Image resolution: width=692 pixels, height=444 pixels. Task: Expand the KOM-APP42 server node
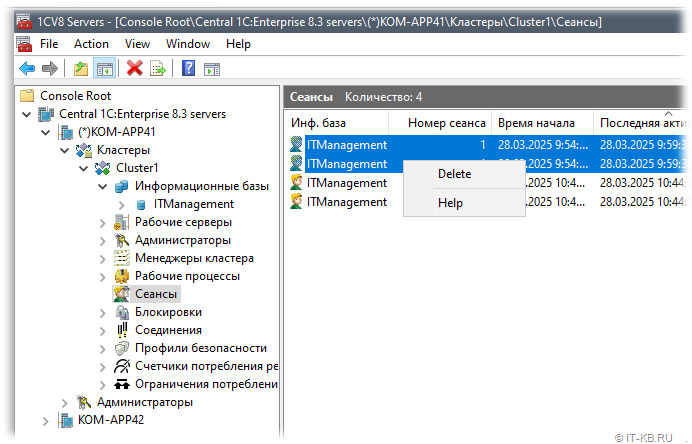coord(45,421)
